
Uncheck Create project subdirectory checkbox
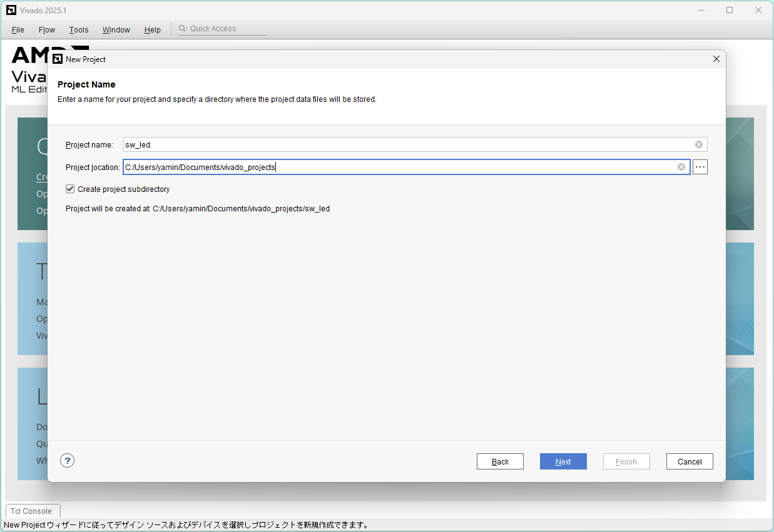tap(70, 189)
